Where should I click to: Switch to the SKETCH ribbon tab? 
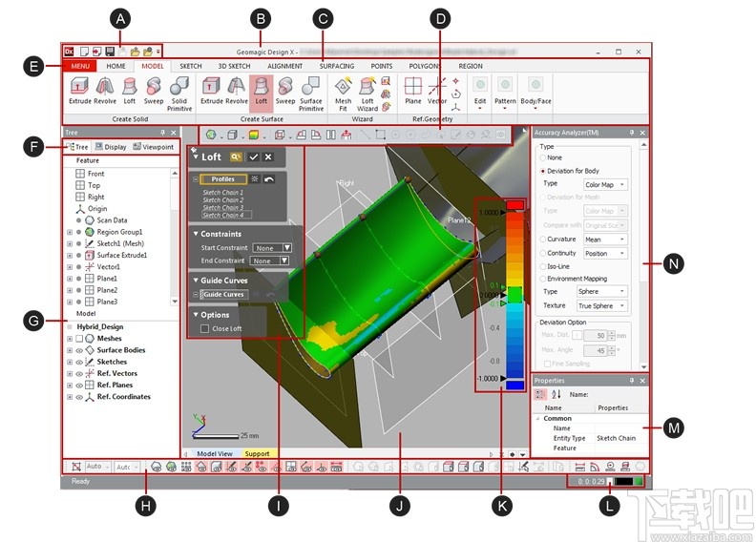coord(191,66)
